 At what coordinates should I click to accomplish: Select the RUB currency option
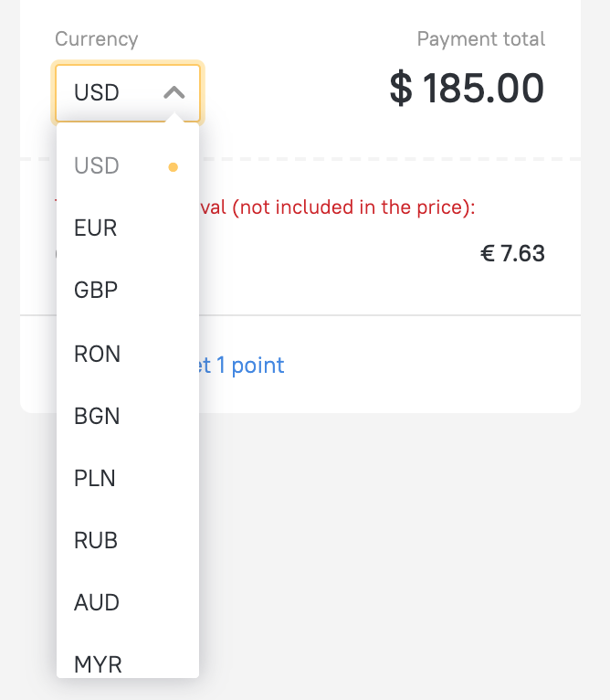point(96,540)
